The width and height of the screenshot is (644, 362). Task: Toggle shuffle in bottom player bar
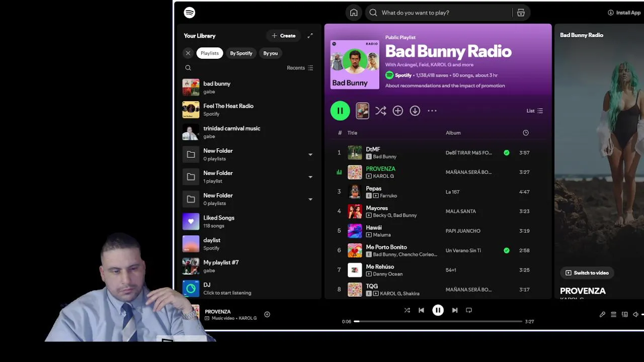point(407,310)
